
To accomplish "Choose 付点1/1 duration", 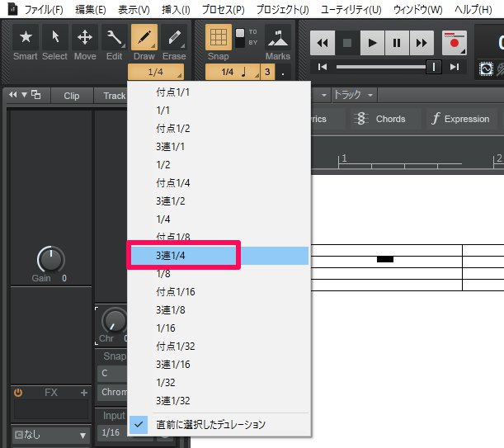I will pyautogui.click(x=219, y=92).
